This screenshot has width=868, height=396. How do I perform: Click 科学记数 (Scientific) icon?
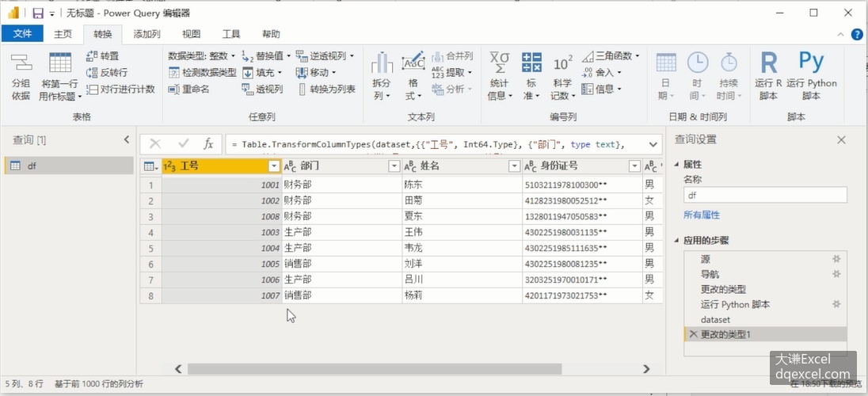(x=563, y=63)
